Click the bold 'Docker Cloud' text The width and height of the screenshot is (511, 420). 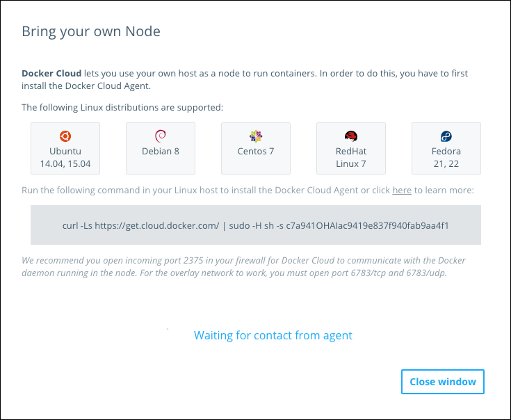click(51, 72)
